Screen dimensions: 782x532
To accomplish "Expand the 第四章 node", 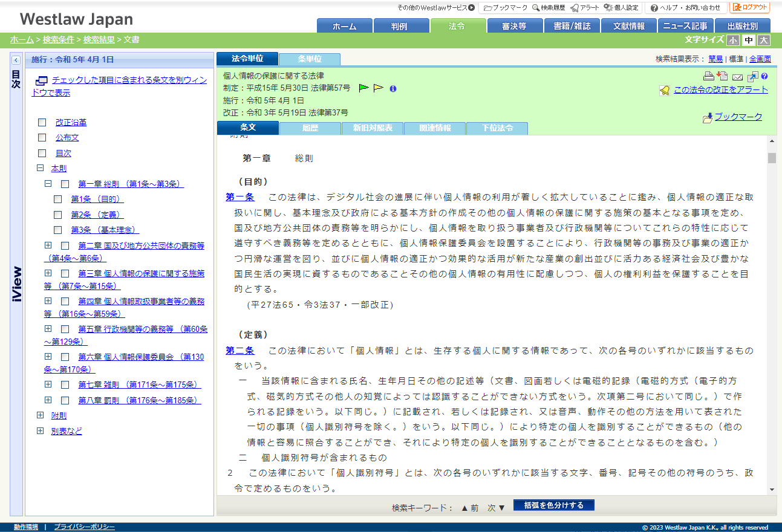I will 48,301.
